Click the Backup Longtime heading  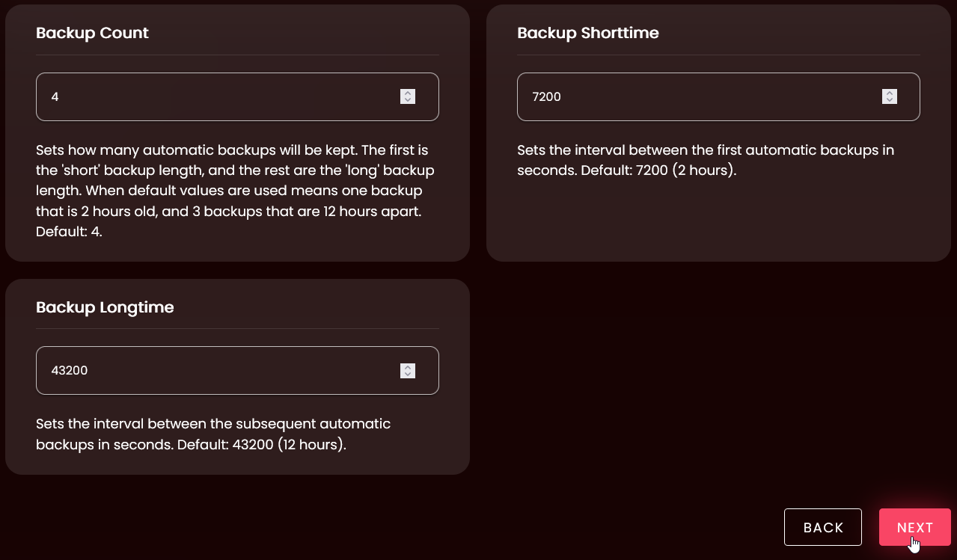point(105,307)
